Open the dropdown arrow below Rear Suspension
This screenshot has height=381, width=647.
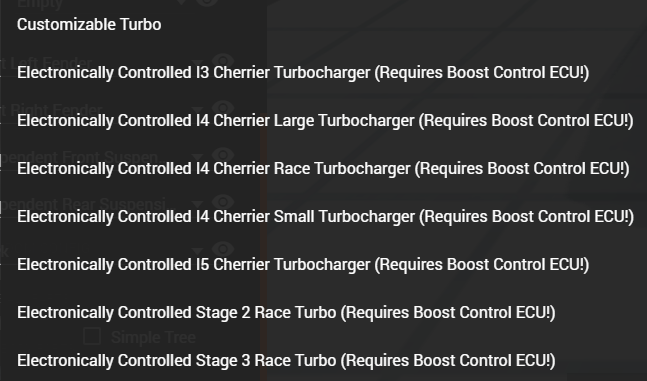tap(198, 251)
